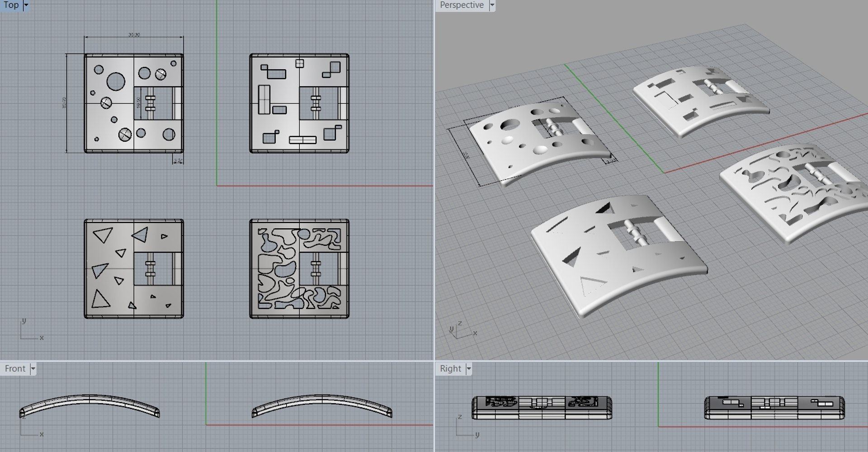Select the rectangle-hole buckle in Top view
The height and width of the screenshot is (452, 868).
click(299, 103)
